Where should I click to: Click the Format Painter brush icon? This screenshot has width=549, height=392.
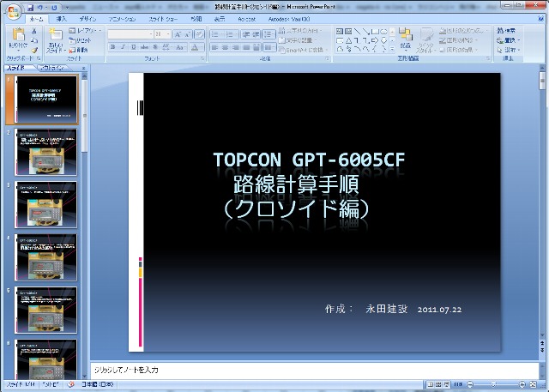tap(34, 49)
